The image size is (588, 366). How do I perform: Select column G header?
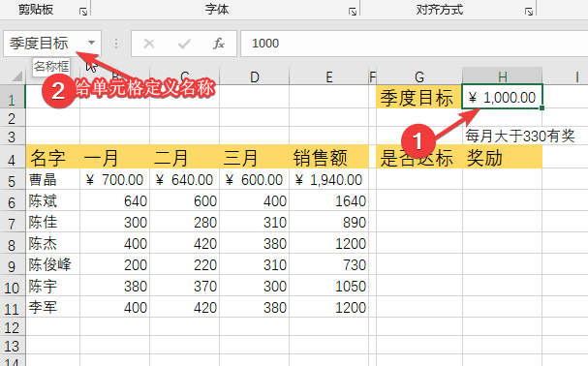419,76
